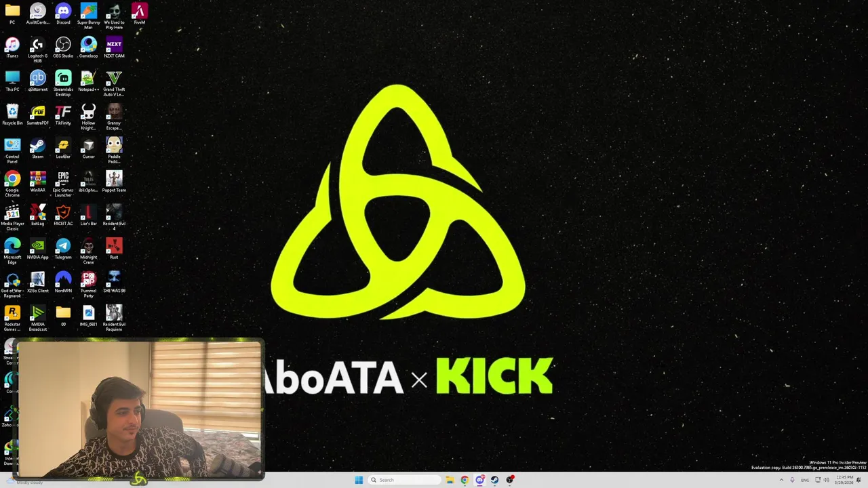Open NZXT CAM shortcut

click(114, 47)
